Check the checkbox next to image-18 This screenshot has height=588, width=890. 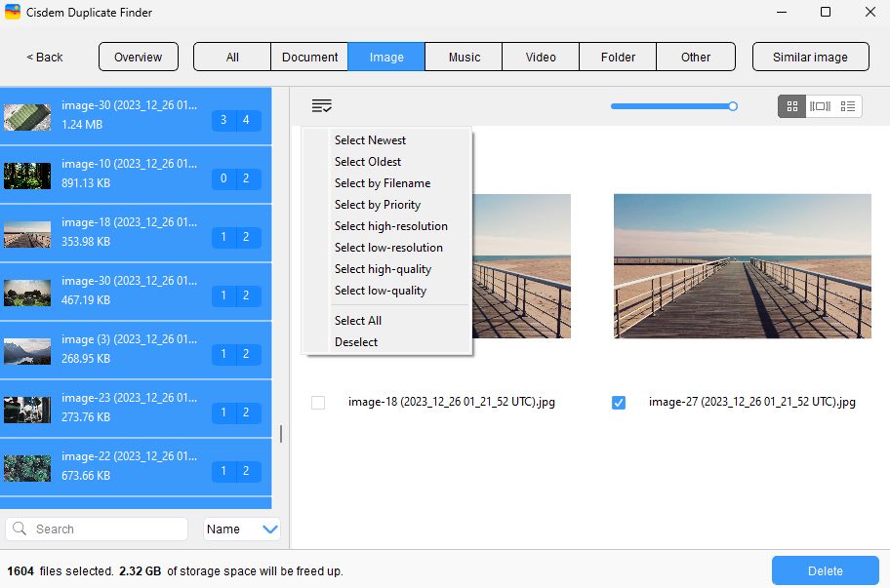coord(317,402)
